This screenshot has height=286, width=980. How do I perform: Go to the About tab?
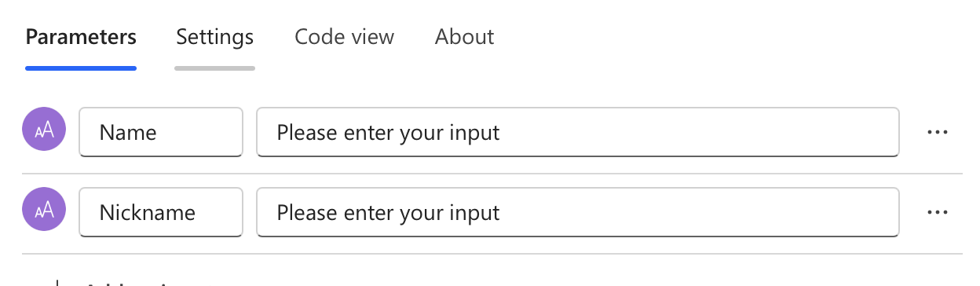(464, 37)
